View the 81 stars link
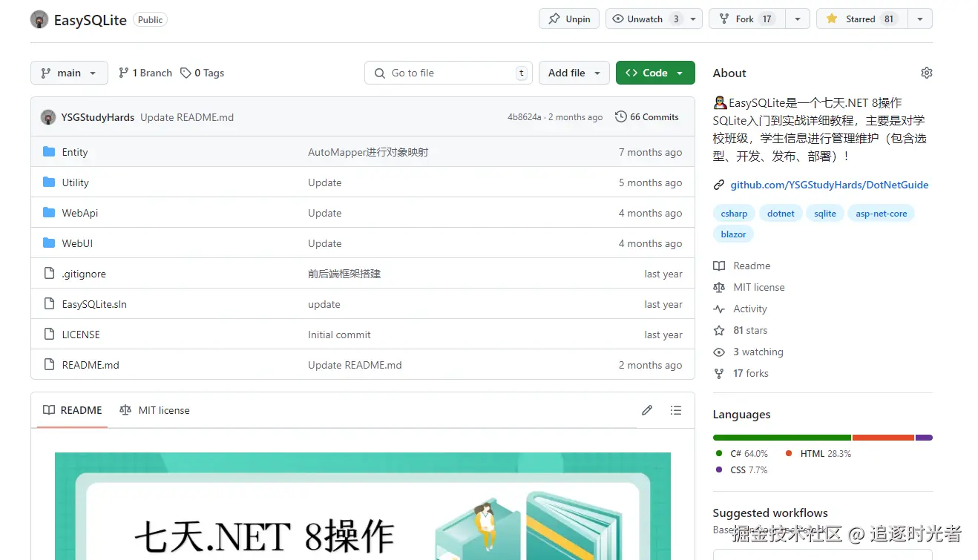 (741, 330)
